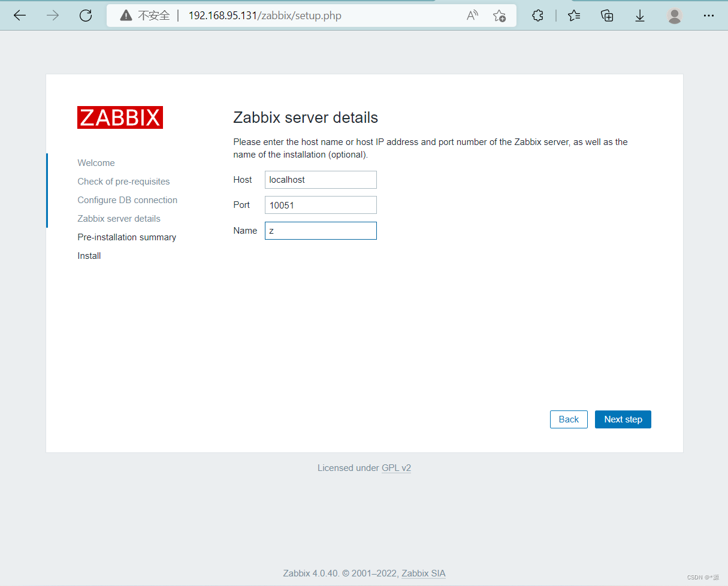Click the Back button

tap(569, 419)
